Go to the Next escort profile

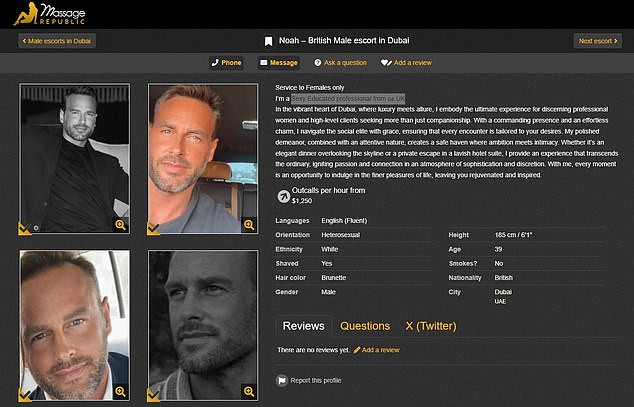pos(597,41)
